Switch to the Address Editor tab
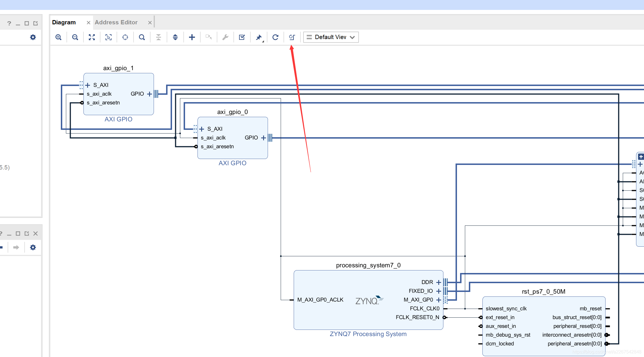644x357 pixels. [116, 22]
